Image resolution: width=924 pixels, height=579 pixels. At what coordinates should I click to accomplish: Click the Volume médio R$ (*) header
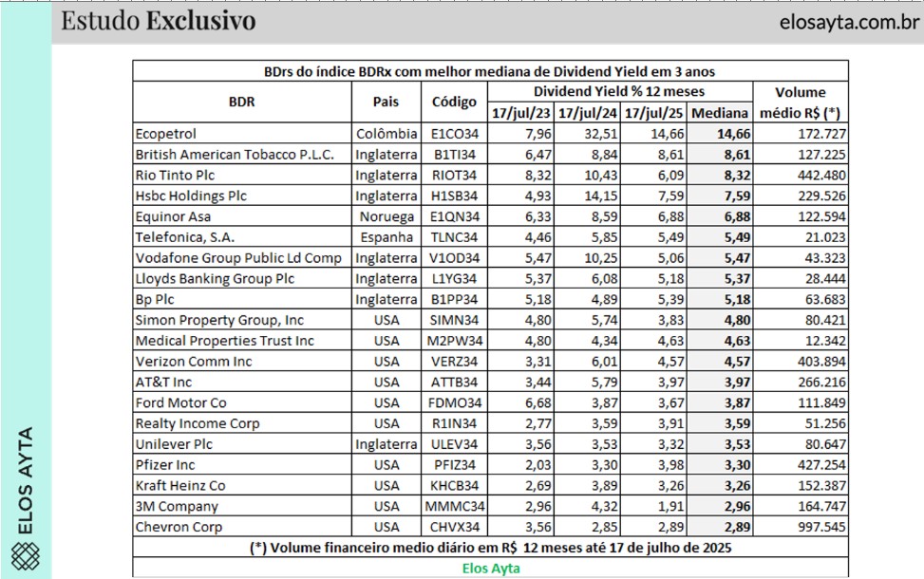click(x=800, y=103)
